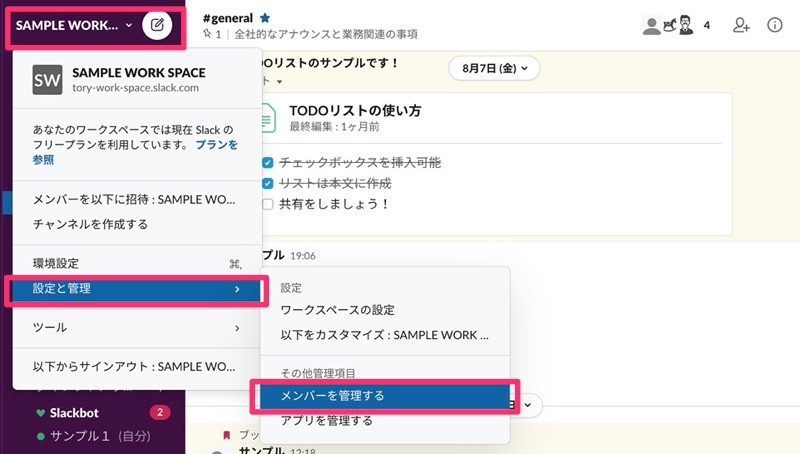Choose アプリを管理する from submenu
Viewport: 800px width, 454px height.
coord(326,421)
